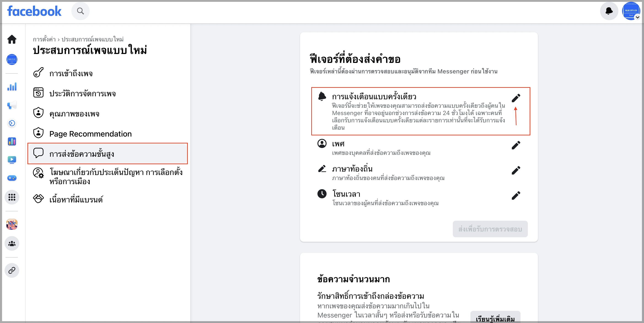Click รักษาสิทธิ์การเข้าถึงกล่องข้อความ text
This screenshot has height=323, width=644.
[370, 296]
